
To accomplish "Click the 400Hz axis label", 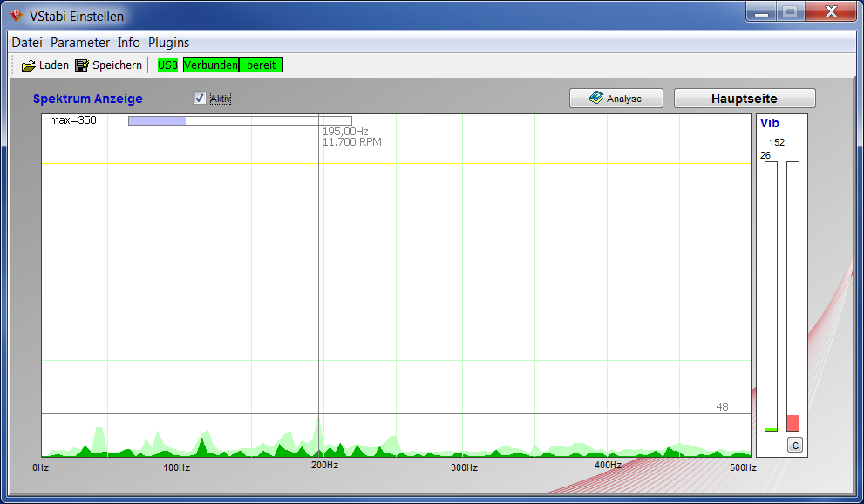I will click(x=608, y=465).
